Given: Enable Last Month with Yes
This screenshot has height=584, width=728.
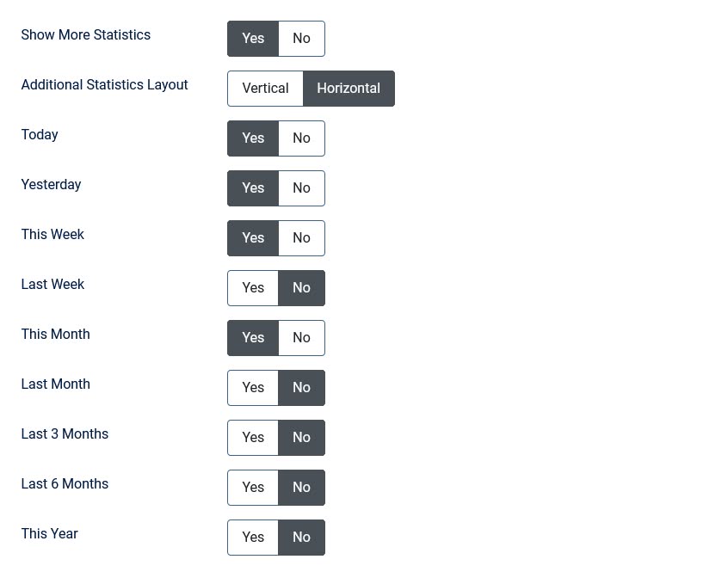Looking at the screenshot, I should 253,388.
